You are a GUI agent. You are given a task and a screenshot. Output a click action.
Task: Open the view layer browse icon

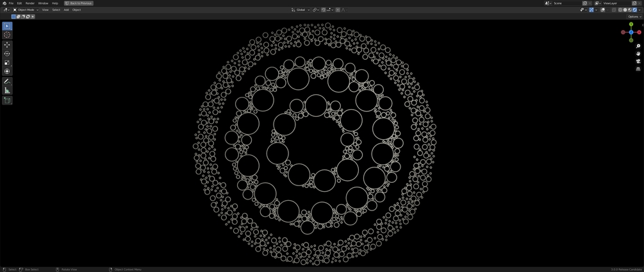[598, 3]
